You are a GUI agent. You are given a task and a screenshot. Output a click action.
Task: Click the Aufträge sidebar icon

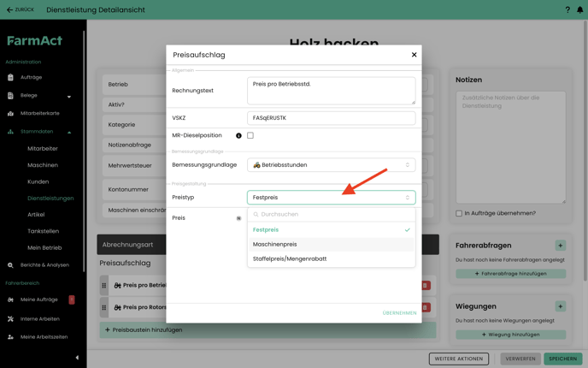10,77
